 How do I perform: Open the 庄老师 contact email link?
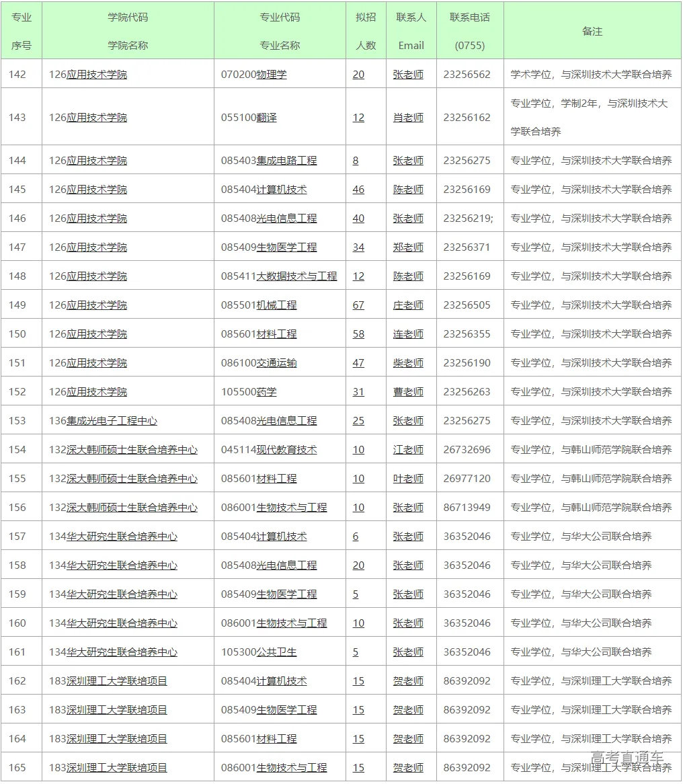(408, 305)
